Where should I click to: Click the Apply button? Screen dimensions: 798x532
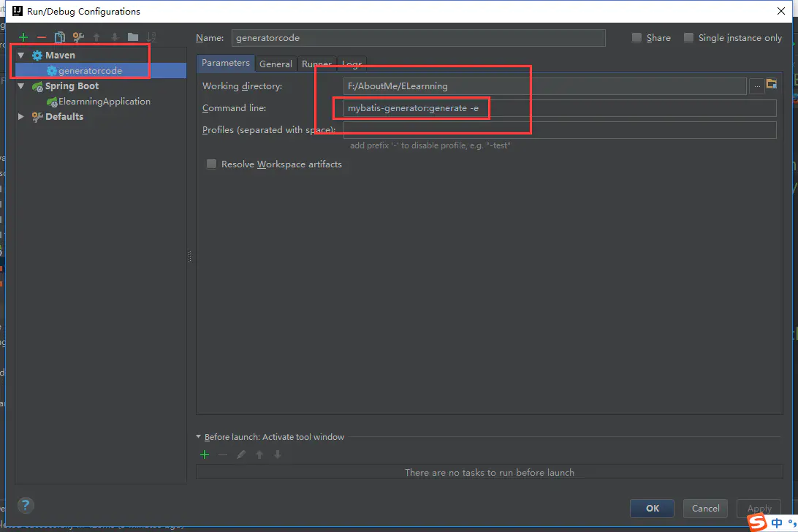point(759,508)
